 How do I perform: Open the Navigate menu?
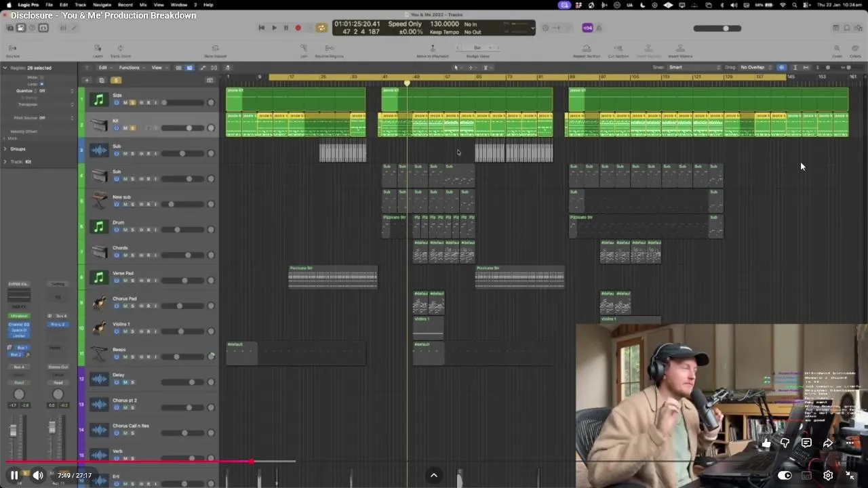(x=102, y=5)
